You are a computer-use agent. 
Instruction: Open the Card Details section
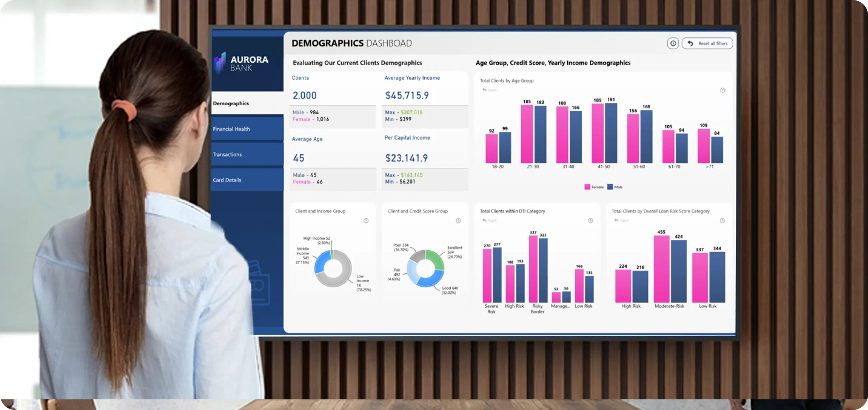(227, 180)
